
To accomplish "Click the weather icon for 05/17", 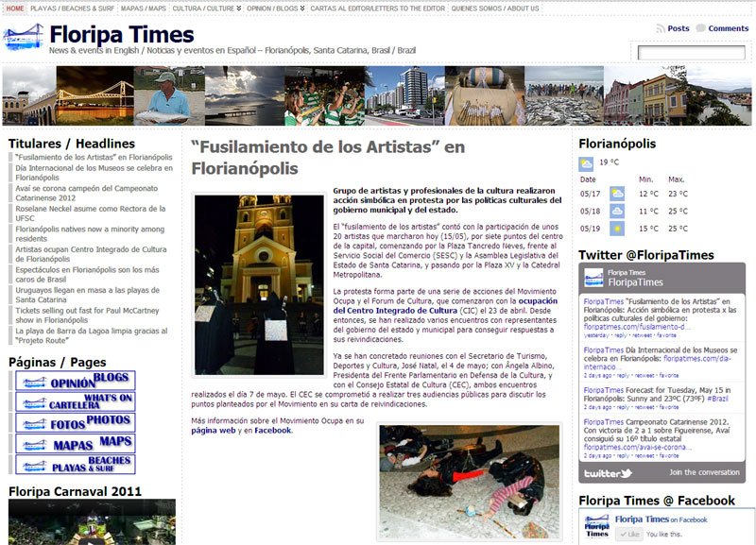I will (x=617, y=194).
